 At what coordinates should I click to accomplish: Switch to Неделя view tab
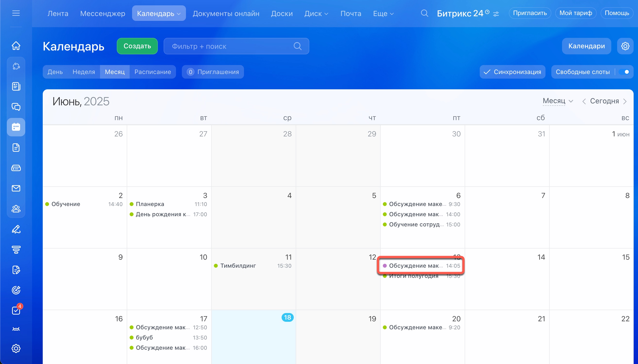click(x=84, y=72)
